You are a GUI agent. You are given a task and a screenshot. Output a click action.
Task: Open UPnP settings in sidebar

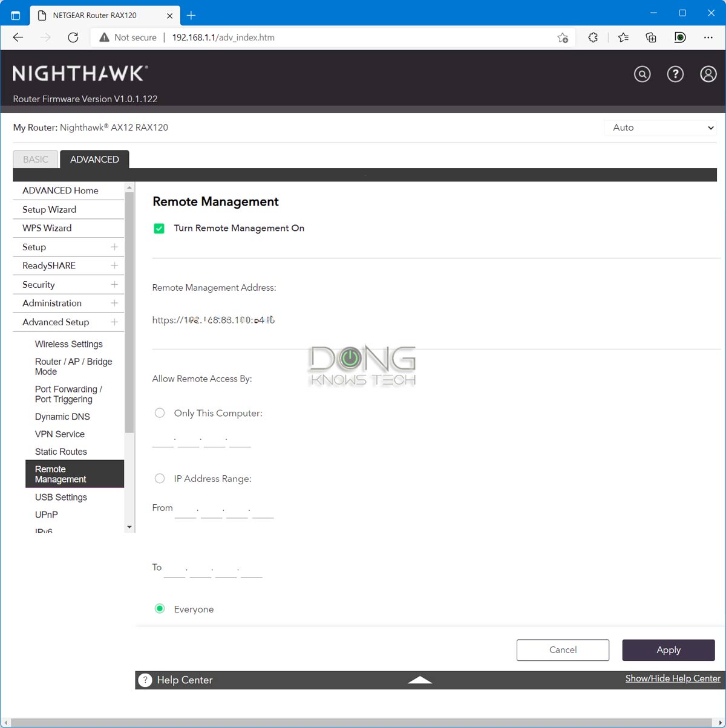(x=47, y=515)
